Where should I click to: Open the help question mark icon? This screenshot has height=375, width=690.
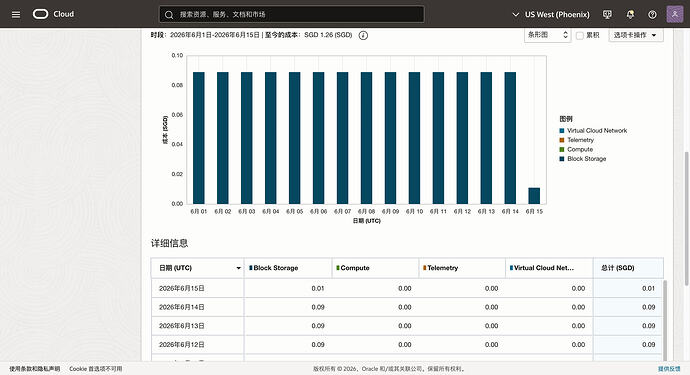[652, 15]
